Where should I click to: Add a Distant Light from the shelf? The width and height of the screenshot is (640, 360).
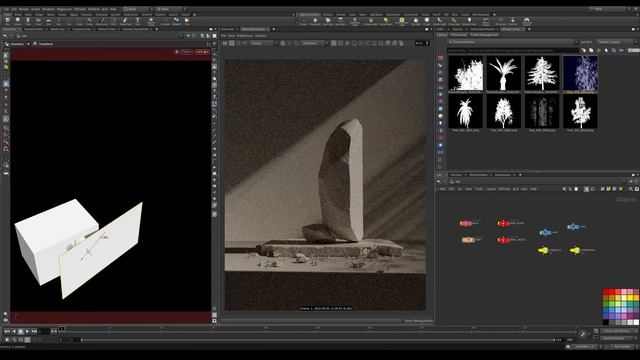click(x=386, y=21)
